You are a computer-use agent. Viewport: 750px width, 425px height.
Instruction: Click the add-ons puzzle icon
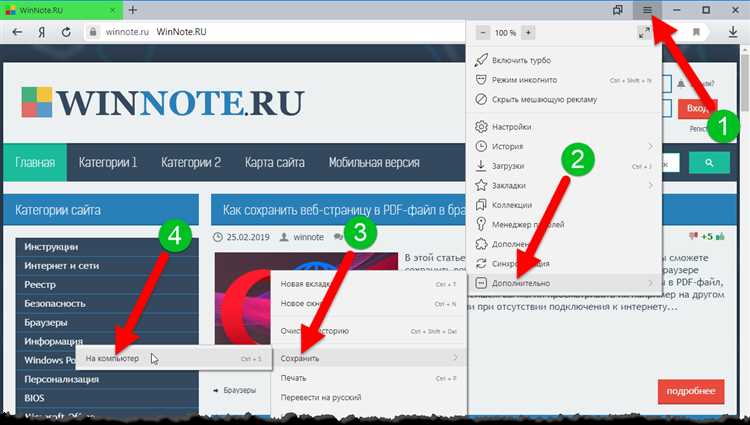click(x=481, y=244)
